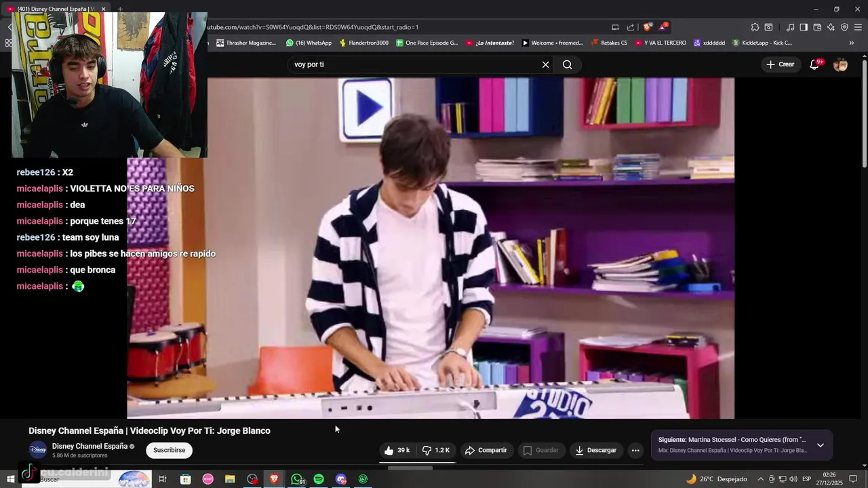
Task: Click the cast screen icon in address bar
Action: pyautogui.click(x=615, y=27)
